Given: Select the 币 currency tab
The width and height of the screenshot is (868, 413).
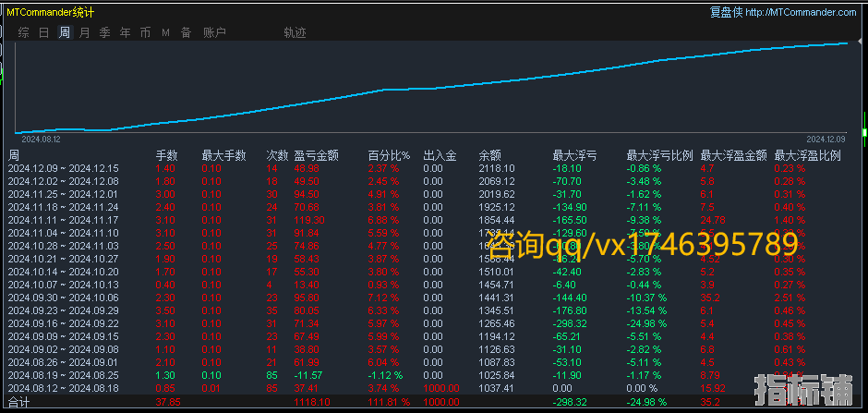Looking at the screenshot, I should [145, 32].
